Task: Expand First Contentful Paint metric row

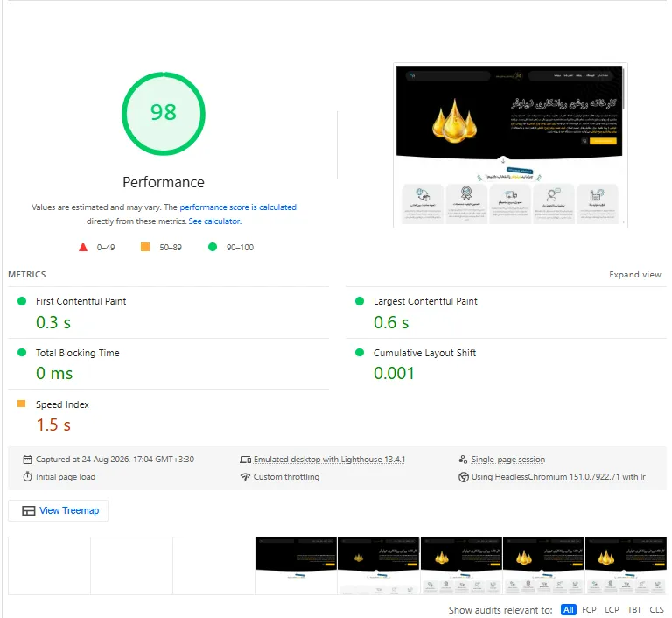Action: pyautogui.click(x=168, y=313)
